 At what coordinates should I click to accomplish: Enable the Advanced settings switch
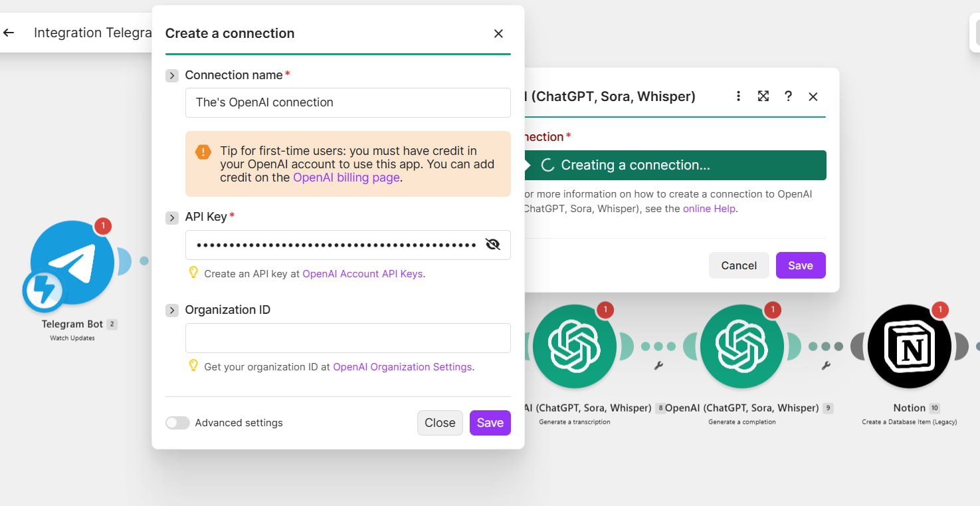177,423
